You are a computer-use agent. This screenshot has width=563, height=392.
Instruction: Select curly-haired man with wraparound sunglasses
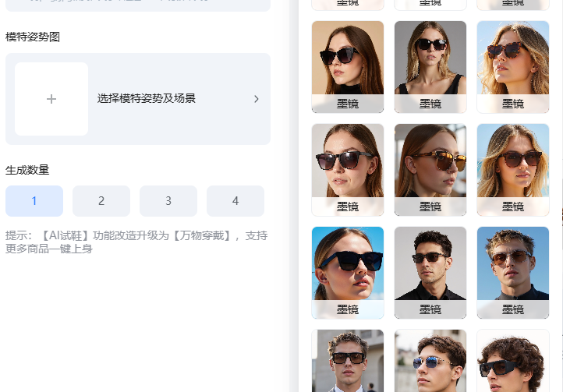[x=512, y=362]
